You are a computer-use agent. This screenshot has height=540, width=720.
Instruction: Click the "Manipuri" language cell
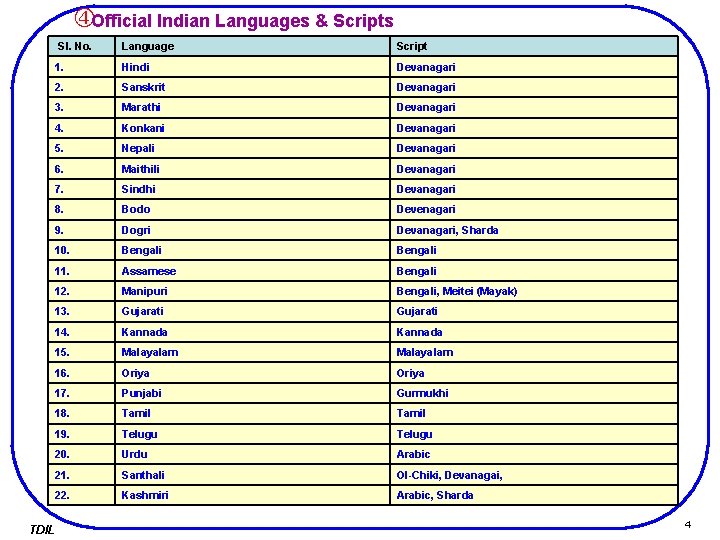[252, 291]
